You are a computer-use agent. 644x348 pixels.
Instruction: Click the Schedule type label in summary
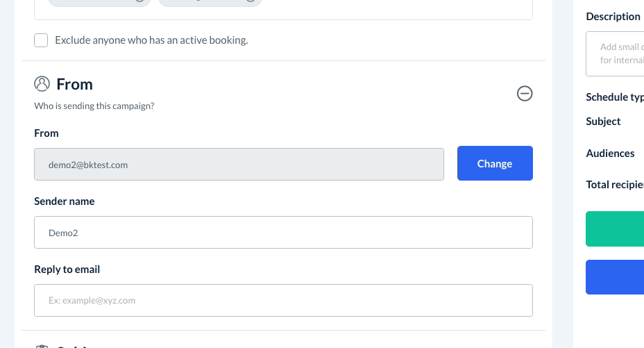coord(615,97)
